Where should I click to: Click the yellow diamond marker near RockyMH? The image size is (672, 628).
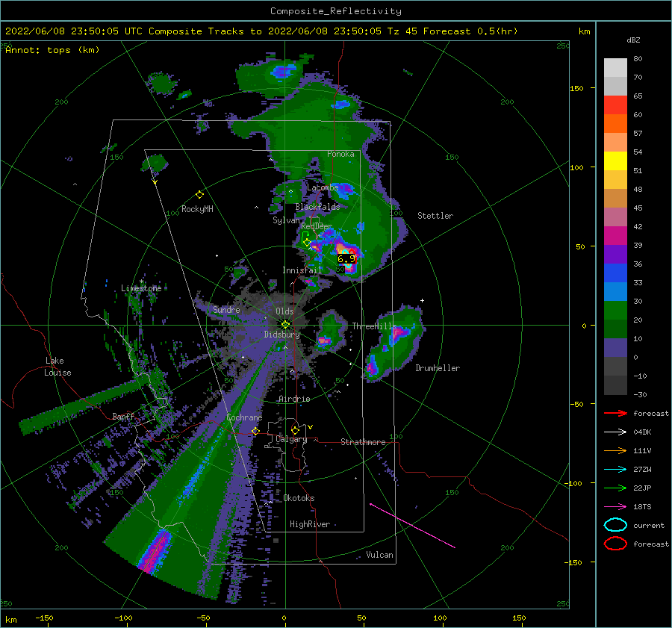pos(199,195)
